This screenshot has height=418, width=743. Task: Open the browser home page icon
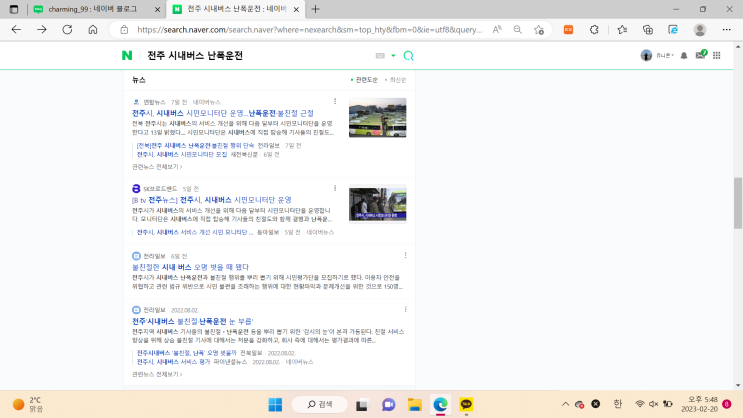[x=93, y=29]
